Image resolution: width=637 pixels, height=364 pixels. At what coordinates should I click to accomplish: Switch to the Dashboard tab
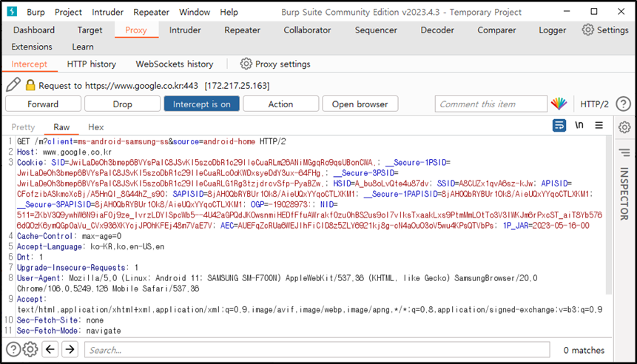pos(34,30)
